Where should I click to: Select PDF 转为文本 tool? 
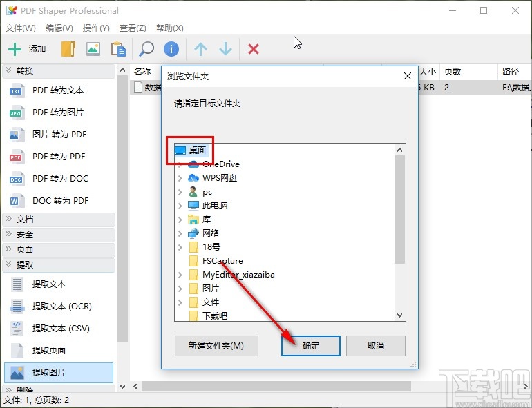(x=58, y=90)
